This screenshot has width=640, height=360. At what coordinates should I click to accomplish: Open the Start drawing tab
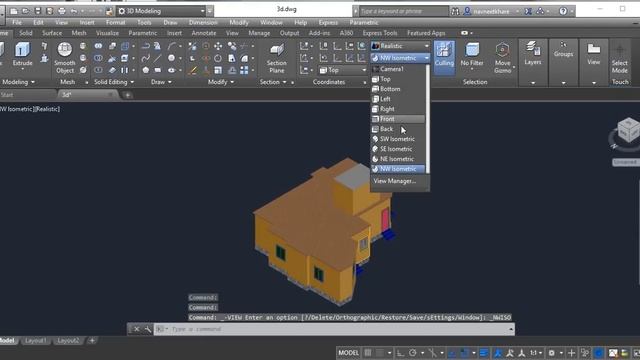7,95
